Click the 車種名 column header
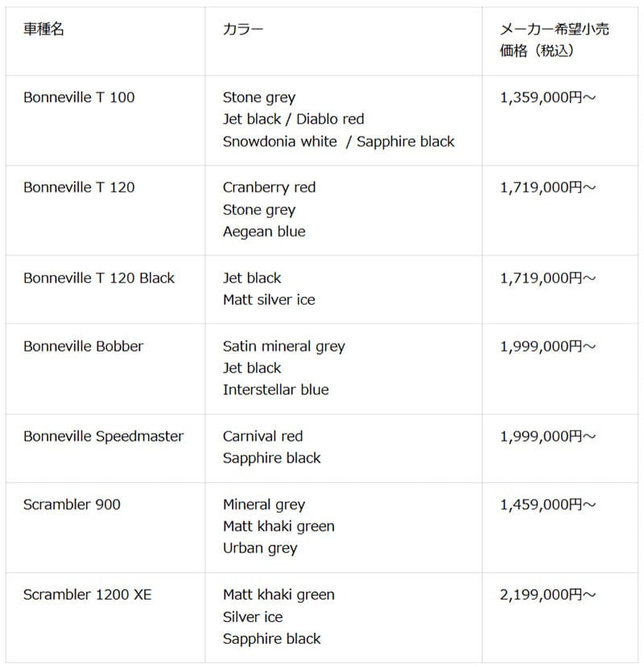Image resolution: width=644 pixels, height=667 pixels. [43, 29]
